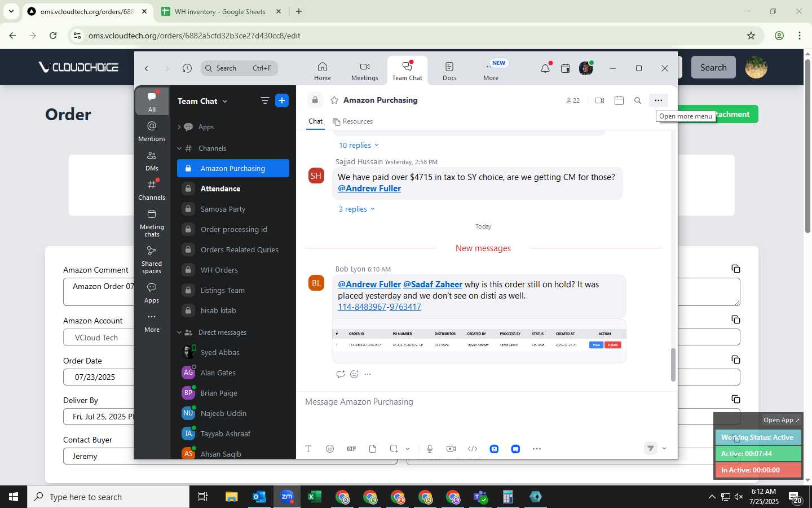The width and height of the screenshot is (812, 508).
Task: Open text formatting in message composer
Action: tap(308, 449)
